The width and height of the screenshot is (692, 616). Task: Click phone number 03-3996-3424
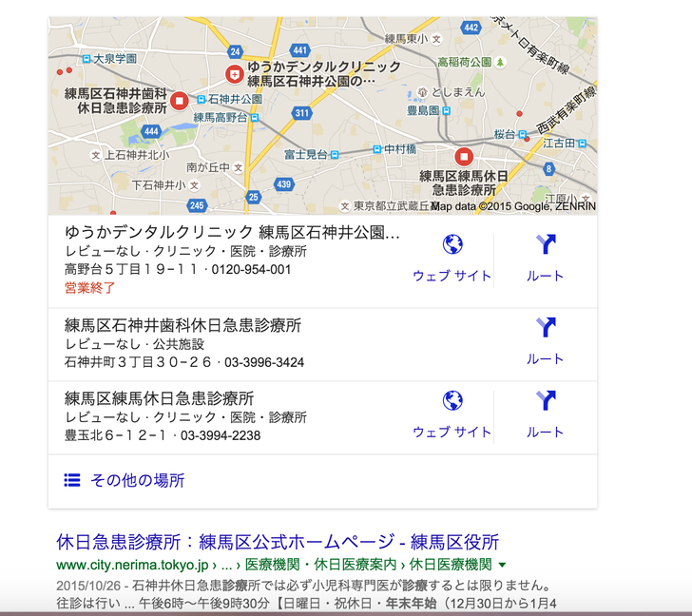(264, 362)
